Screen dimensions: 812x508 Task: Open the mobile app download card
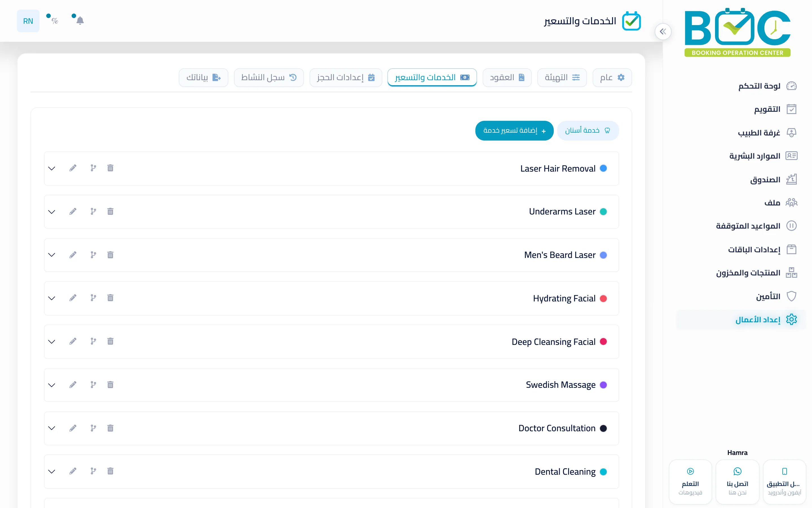pyautogui.click(x=784, y=481)
